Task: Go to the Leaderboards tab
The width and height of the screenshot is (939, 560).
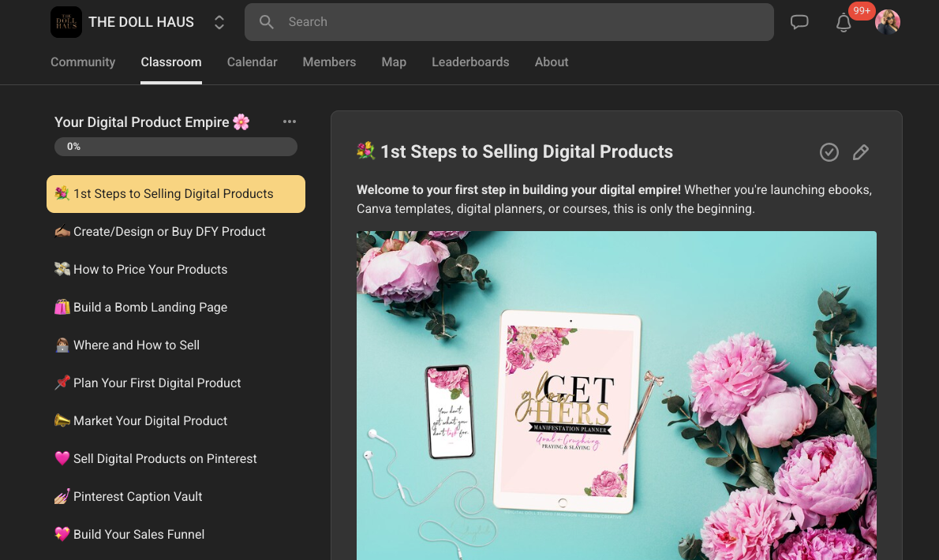Action: tap(470, 62)
